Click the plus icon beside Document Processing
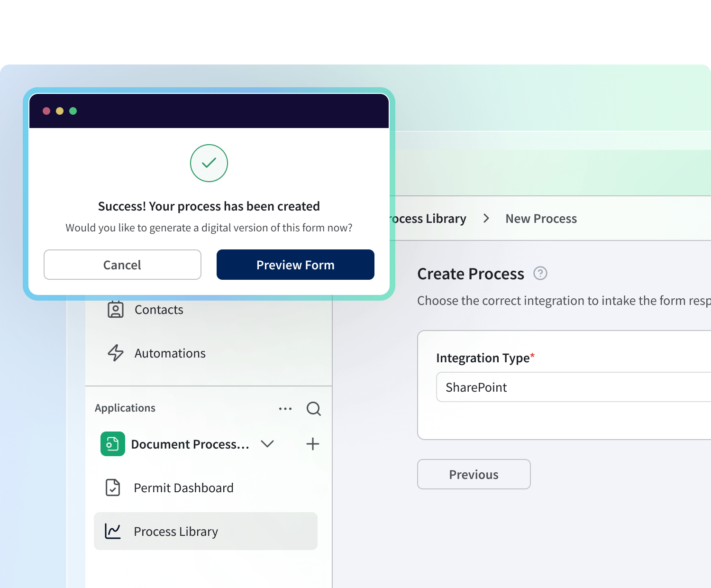Image resolution: width=711 pixels, height=588 pixels. 313,444
